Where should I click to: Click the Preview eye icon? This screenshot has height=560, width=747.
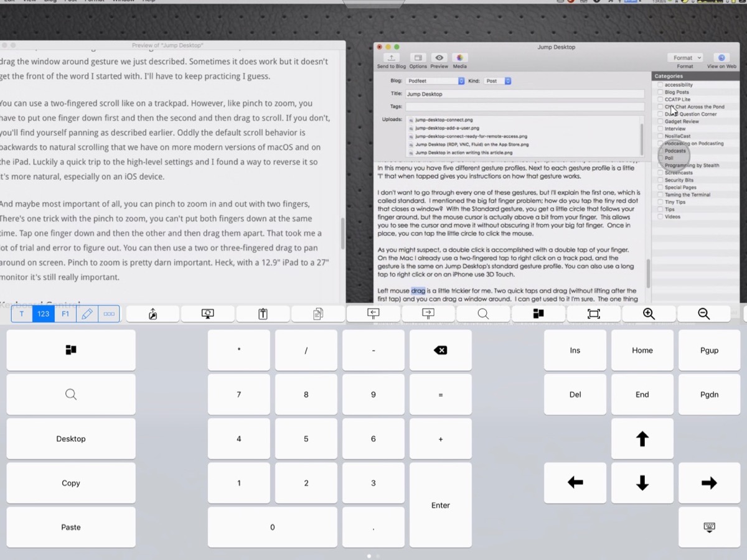point(439,58)
